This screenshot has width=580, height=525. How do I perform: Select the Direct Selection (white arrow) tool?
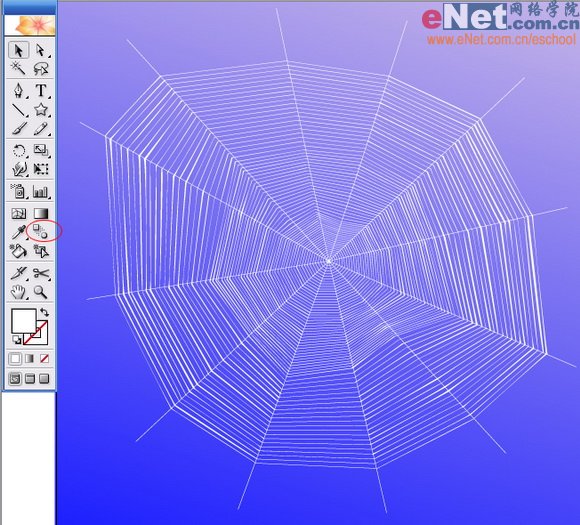coord(41,50)
